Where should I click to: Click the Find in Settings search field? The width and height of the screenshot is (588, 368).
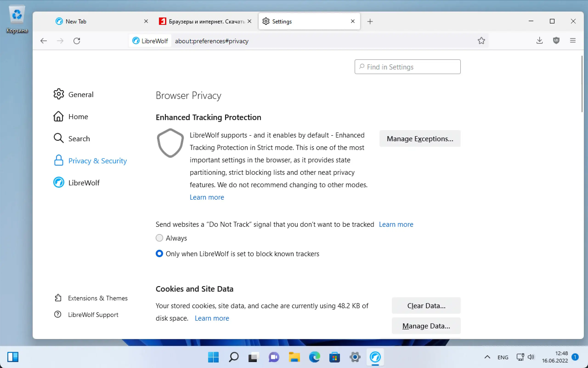[407, 67]
